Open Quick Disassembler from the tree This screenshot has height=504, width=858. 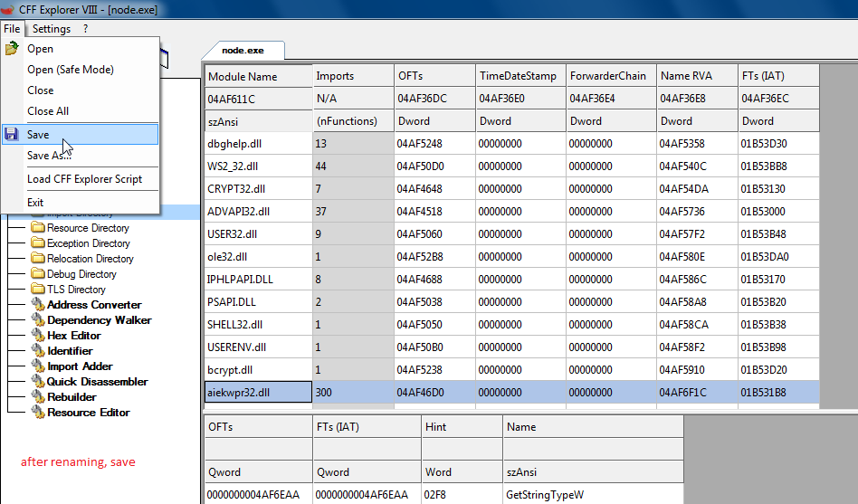point(98,381)
